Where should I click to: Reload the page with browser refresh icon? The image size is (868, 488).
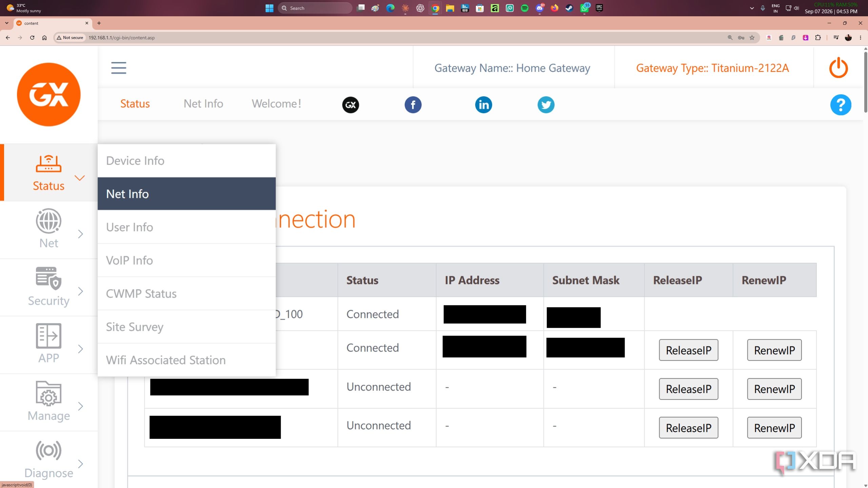point(32,38)
